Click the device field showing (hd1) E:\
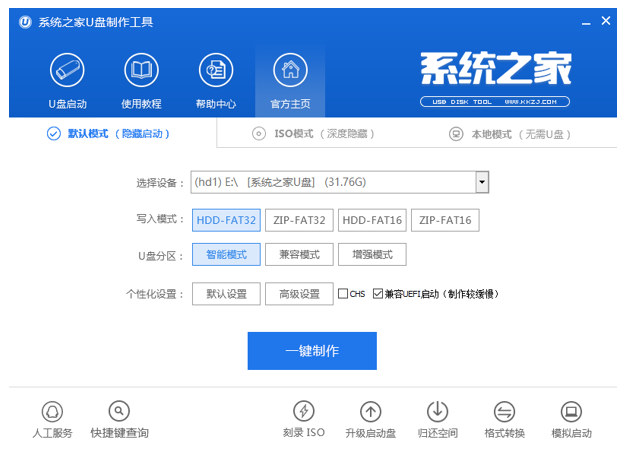Image resolution: width=624 pixels, height=454 pixels. pos(333,182)
